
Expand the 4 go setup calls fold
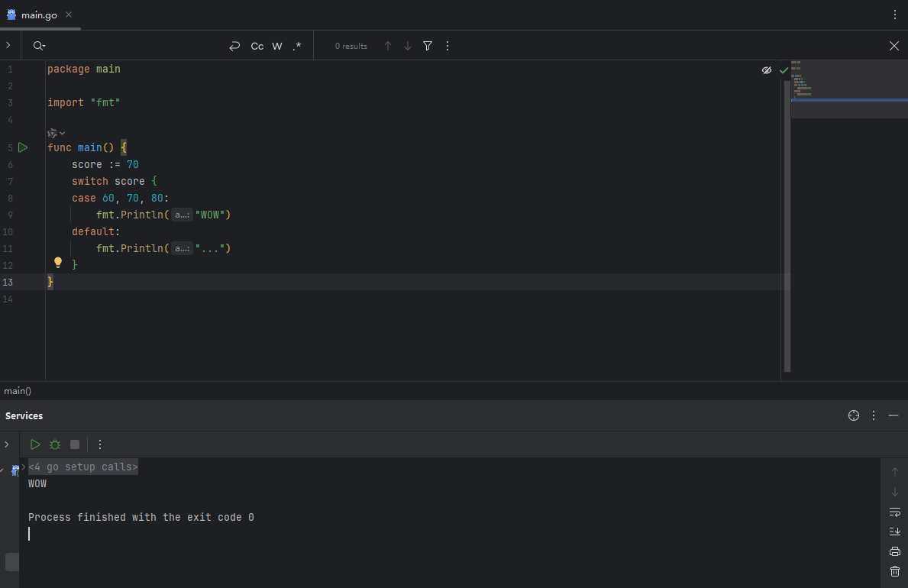tap(82, 467)
